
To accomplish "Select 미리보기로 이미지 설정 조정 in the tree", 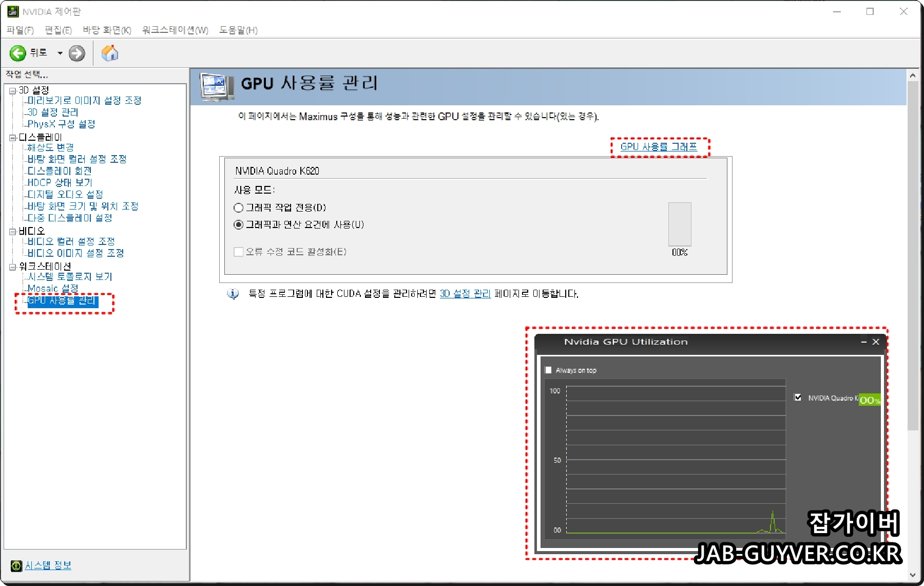I will point(84,101).
